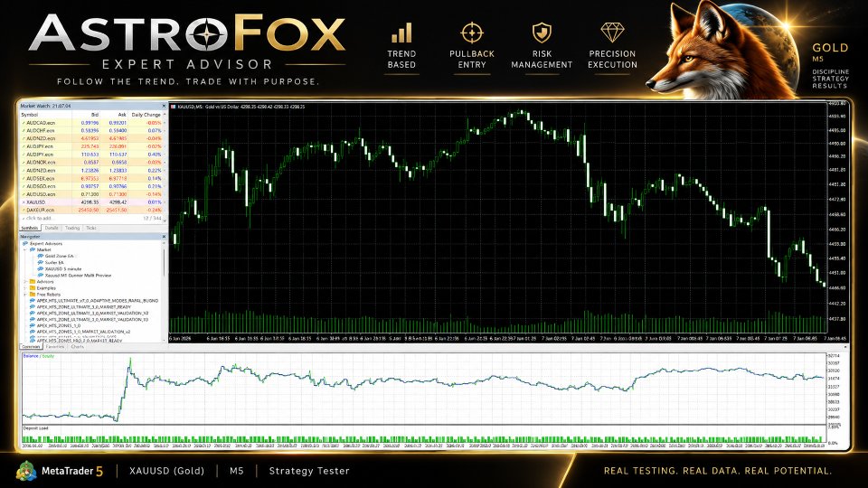Click the Advisors folder icon
This screenshot has width=868, height=488.
point(33,282)
